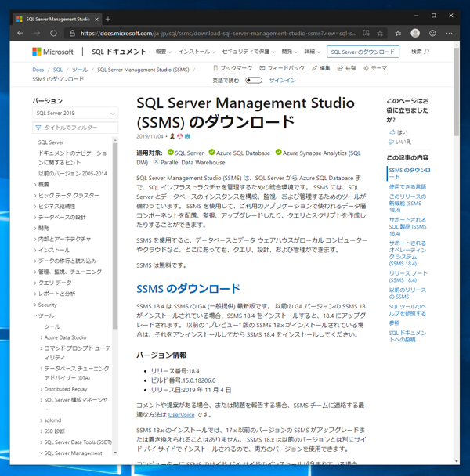Viewport: 470px width, 476px height.
Task: Click Docs breadcrumb link
Action: pyautogui.click(x=38, y=70)
